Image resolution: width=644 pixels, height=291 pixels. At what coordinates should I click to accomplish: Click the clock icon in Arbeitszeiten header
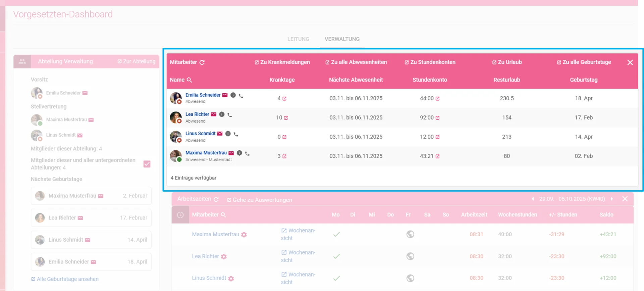coord(180,215)
